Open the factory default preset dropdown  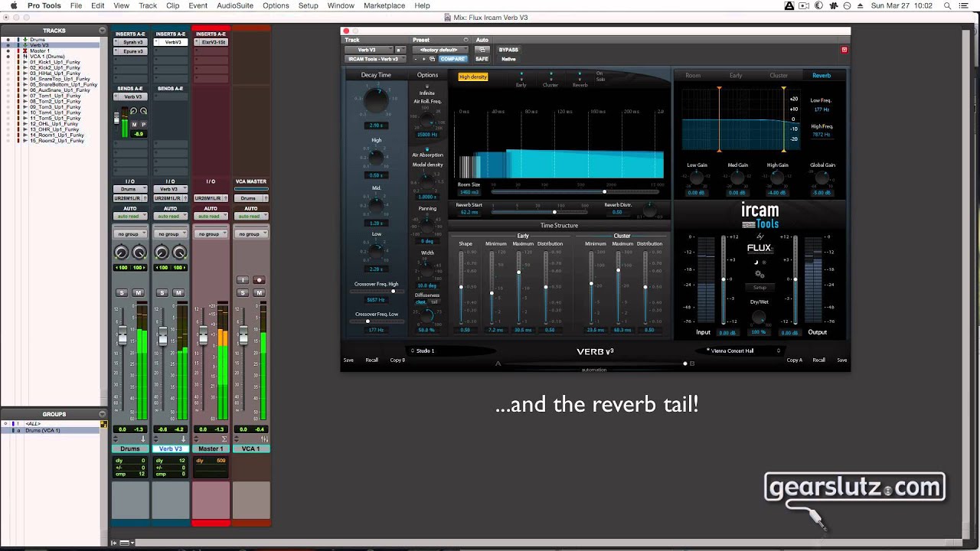(439, 50)
